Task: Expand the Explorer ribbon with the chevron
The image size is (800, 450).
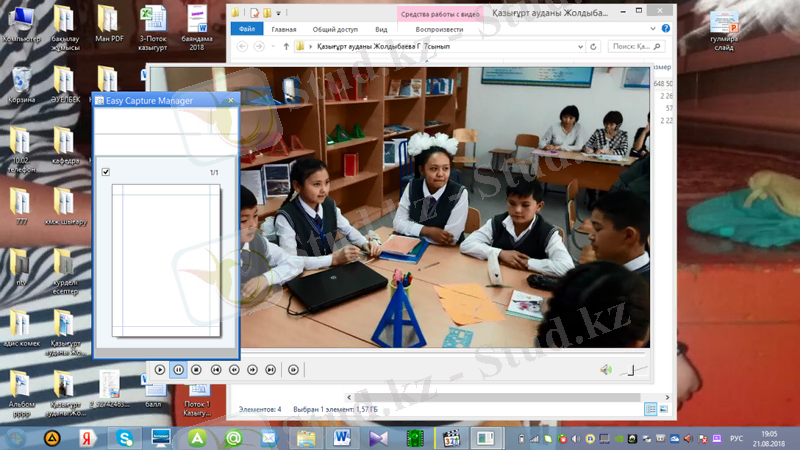Action: tap(650, 30)
